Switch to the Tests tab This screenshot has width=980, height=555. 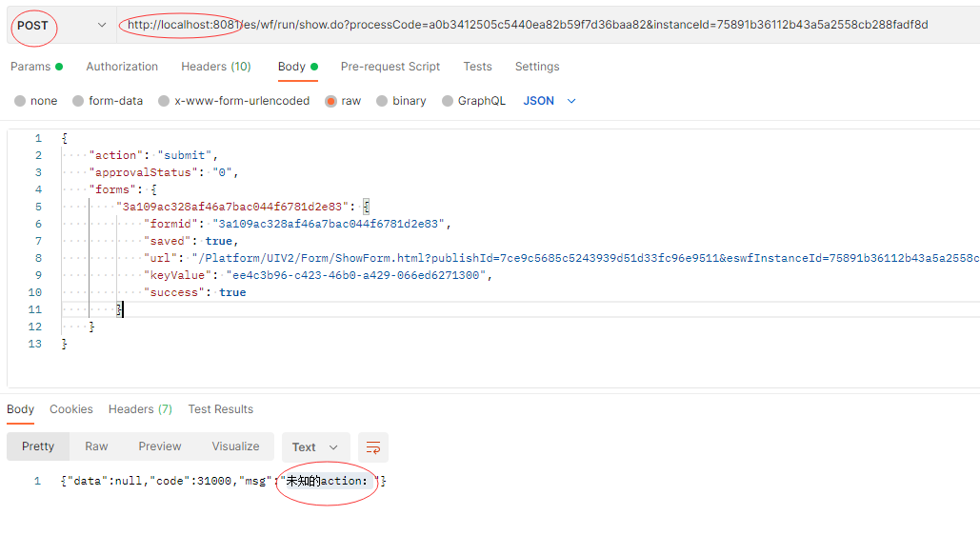click(x=477, y=67)
